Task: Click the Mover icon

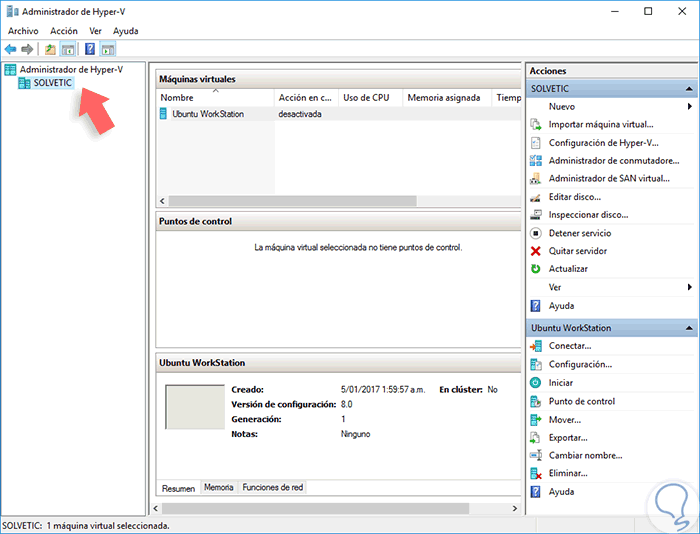Action: click(536, 420)
